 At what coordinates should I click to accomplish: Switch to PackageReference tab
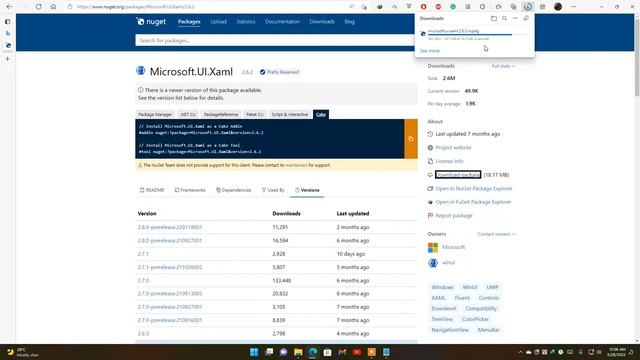pos(221,114)
